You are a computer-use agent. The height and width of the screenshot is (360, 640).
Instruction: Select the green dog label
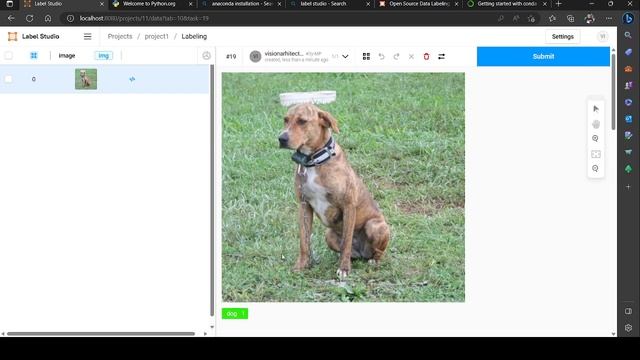click(x=235, y=313)
